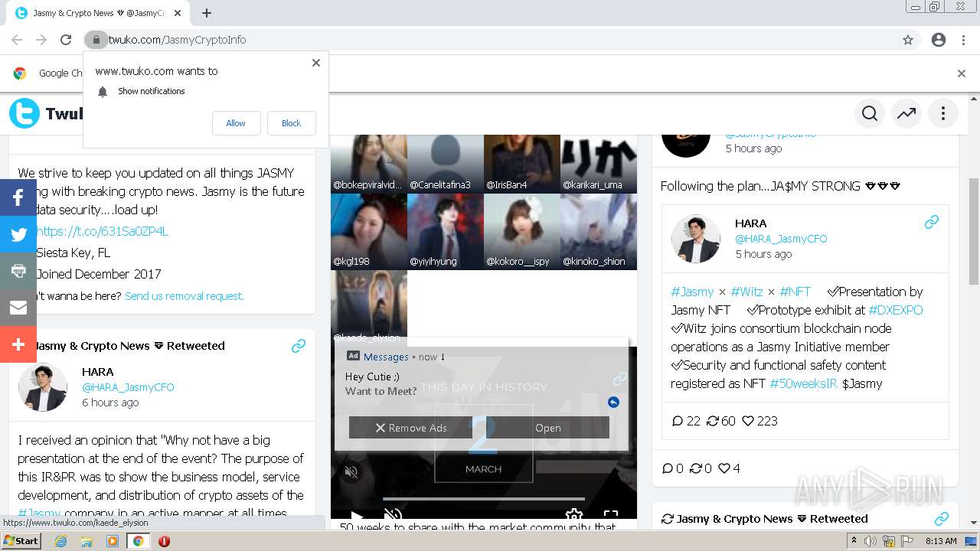Image resolution: width=980 pixels, height=551 pixels.
Task: Click 22 replies bubble icon
Action: (x=677, y=421)
